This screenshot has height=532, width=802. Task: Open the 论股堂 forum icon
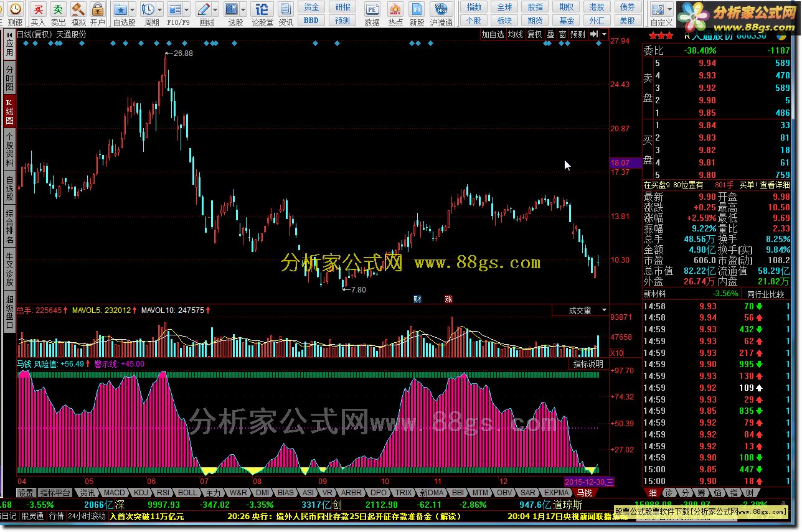[262, 9]
